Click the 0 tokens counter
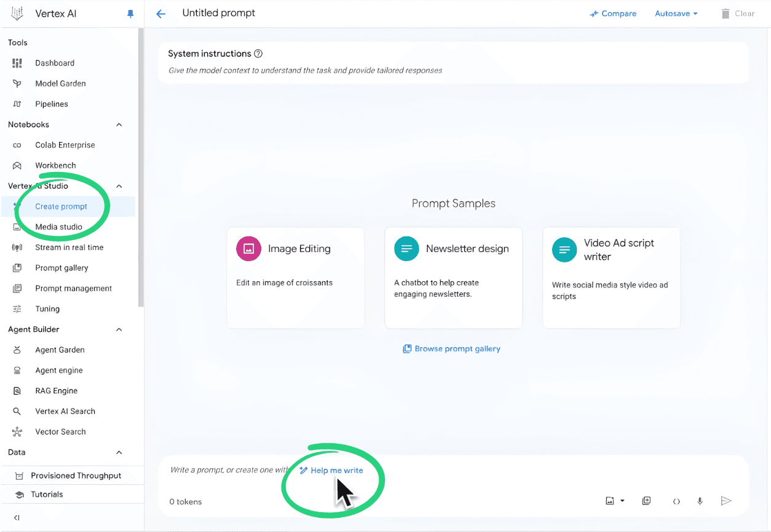Viewport: 771px width, 532px height. click(186, 502)
